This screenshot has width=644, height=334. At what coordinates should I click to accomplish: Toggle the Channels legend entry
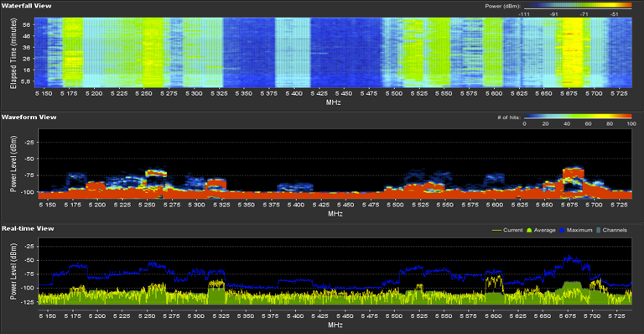[x=611, y=230]
